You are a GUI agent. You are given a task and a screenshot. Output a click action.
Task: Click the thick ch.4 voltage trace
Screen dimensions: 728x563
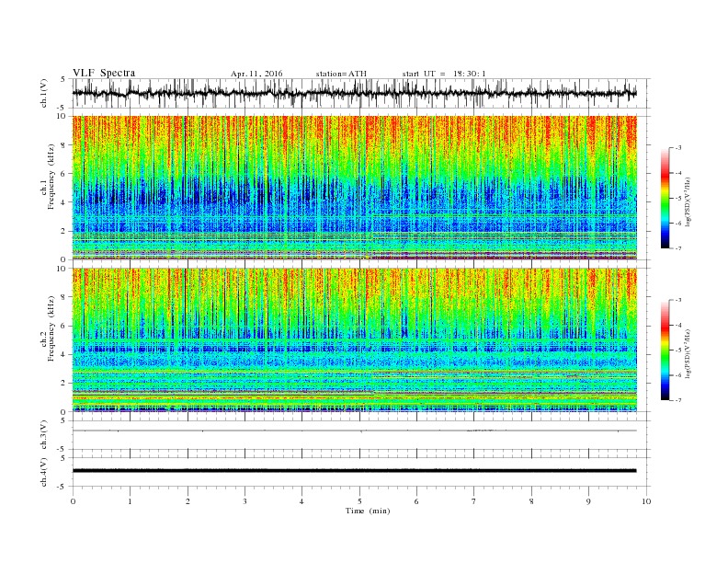pyautogui.click(x=355, y=471)
